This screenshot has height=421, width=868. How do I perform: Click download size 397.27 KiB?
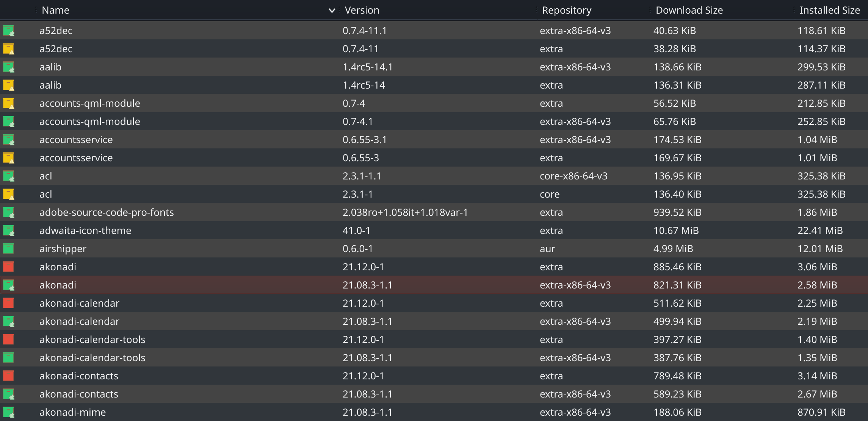click(677, 340)
